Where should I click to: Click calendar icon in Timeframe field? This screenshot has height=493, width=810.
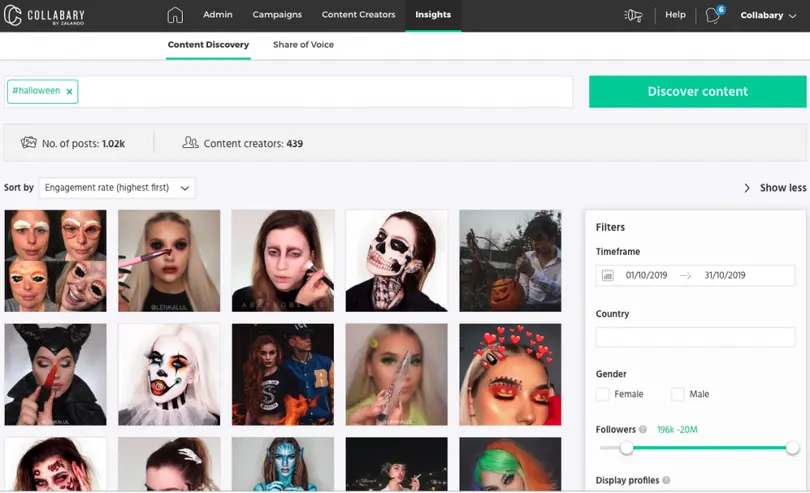pos(607,275)
